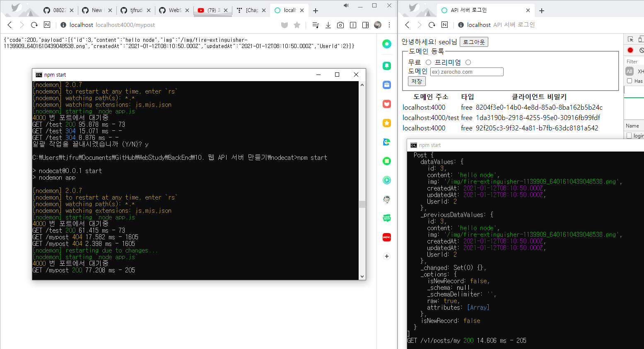Viewport: 644px width, 349px height.
Task: Open WEBTOON from the Whale sidebar
Action: point(386,218)
